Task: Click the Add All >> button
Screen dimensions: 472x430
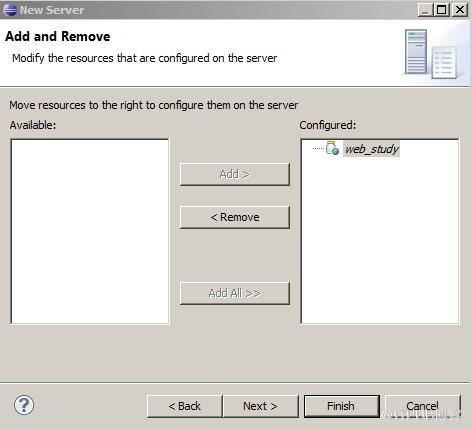Action: [x=235, y=293]
